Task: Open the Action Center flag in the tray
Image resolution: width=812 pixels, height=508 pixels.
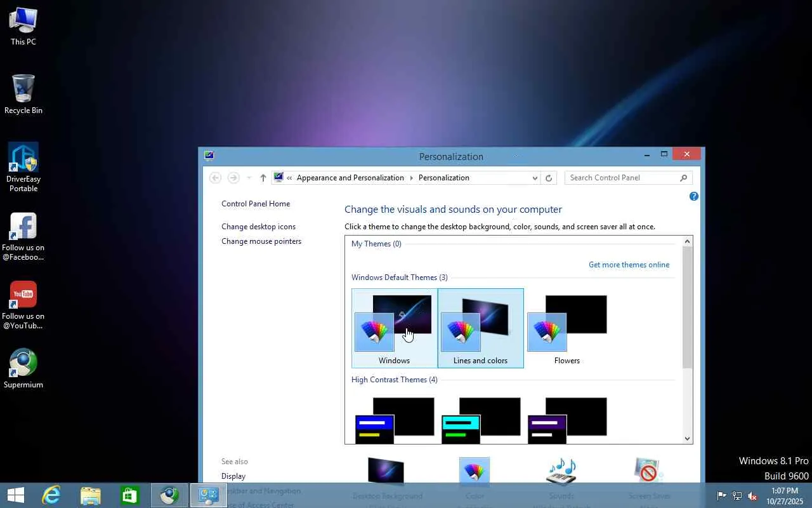Action: (x=721, y=496)
